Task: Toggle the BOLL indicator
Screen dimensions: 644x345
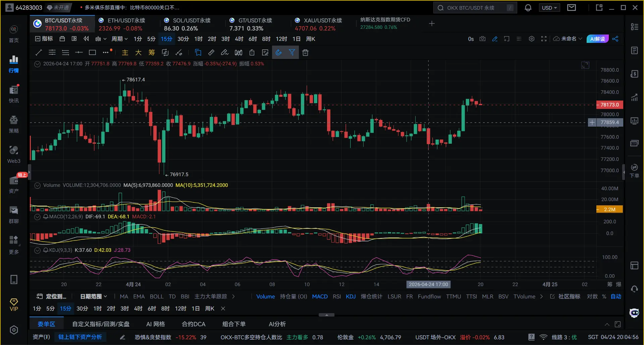Action: tap(157, 296)
